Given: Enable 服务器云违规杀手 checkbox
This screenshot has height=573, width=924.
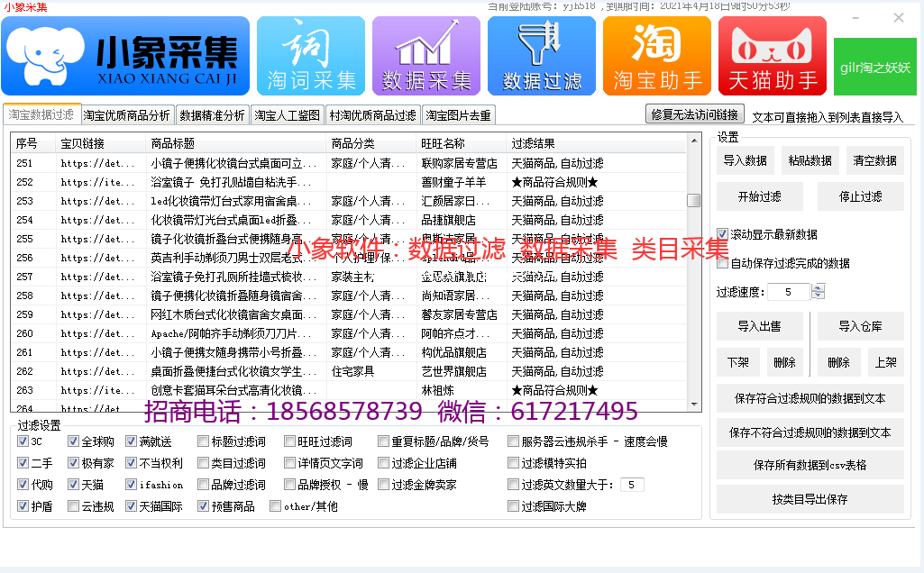Looking at the screenshot, I should [513, 441].
